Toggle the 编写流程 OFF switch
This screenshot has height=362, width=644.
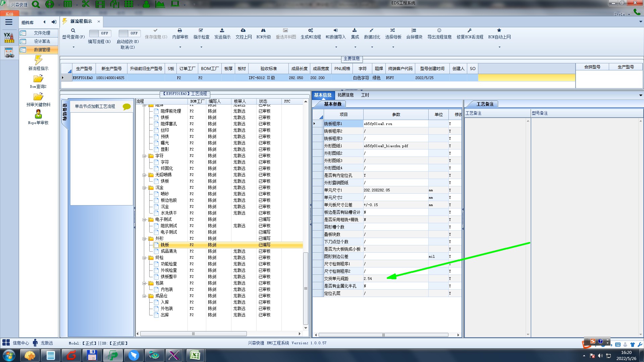pos(100,33)
